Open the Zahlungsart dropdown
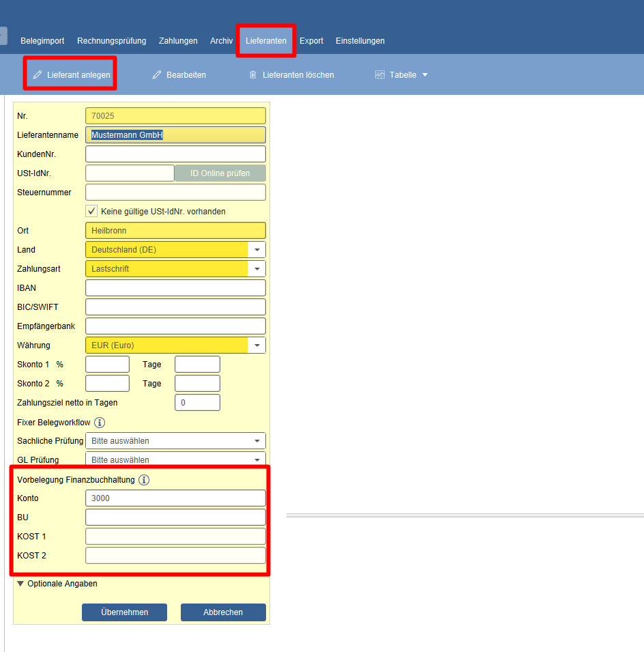Image resolution: width=644 pixels, height=652 pixels. [x=257, y=268]
